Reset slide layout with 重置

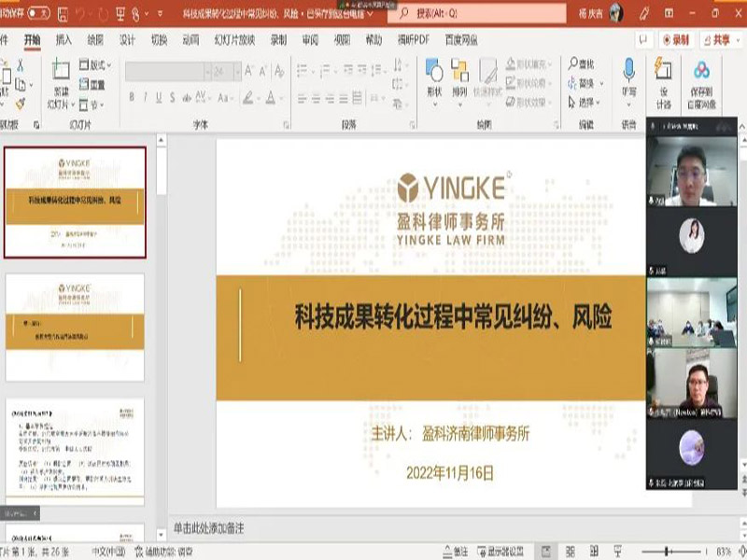click(92, 85)
